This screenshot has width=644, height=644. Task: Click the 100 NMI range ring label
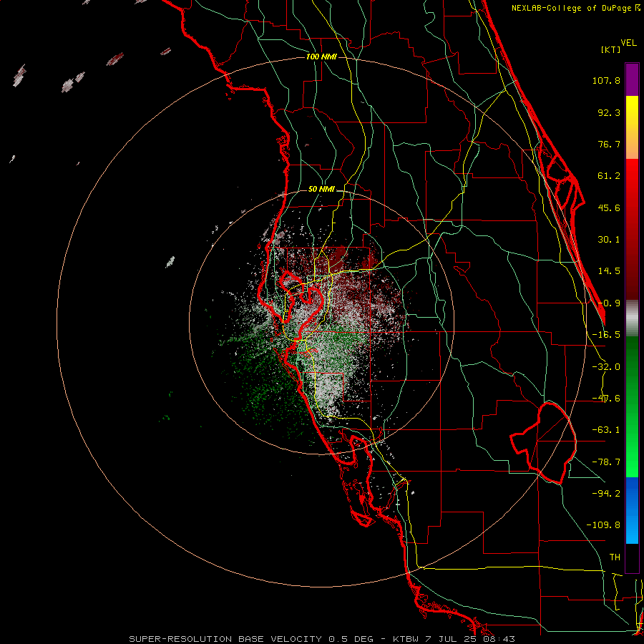click(x=321, y=57)
